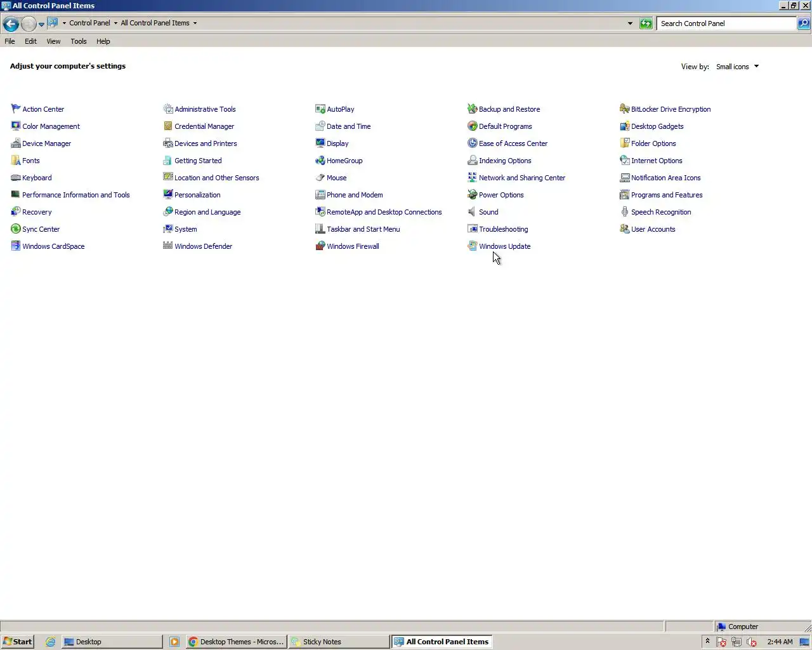Click the Fonts folder icon
This screenshot has width=812, height=650.
click(16, 161)
